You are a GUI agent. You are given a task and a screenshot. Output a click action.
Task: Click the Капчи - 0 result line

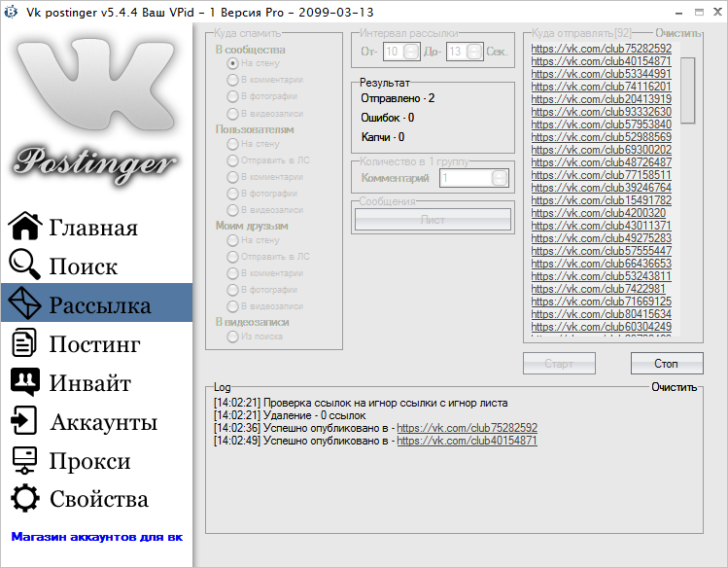tap(383, 137)
